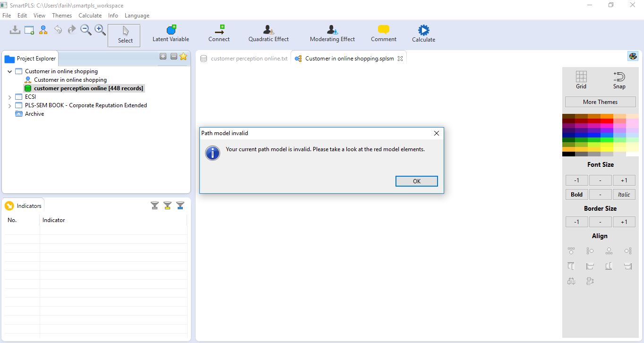The image size is (644, 343).
Task: Select Customer in online shopping path model item
Action: [70, 80]
